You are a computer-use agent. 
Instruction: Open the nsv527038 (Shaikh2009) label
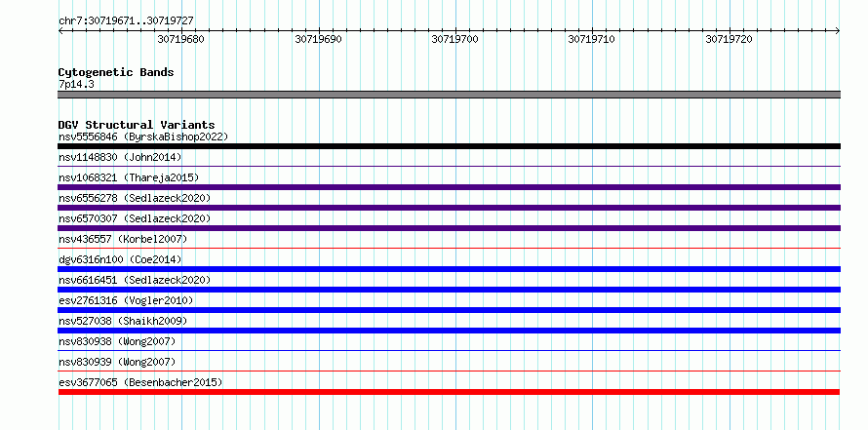(123, 321)
